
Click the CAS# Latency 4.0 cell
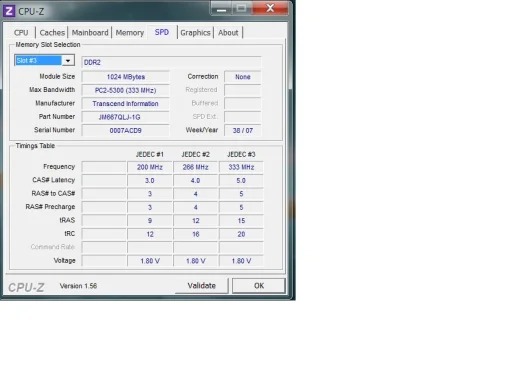pos(195,180)
